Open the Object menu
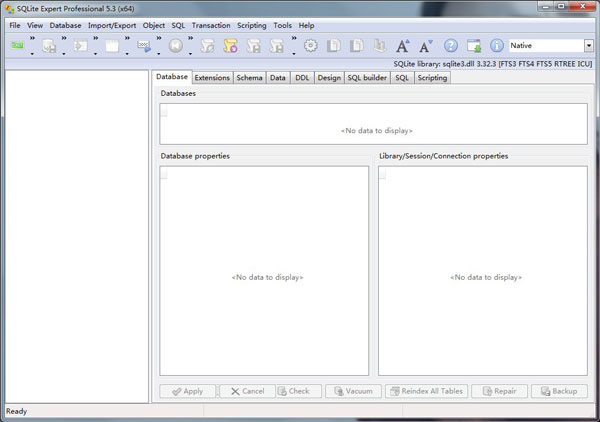This screenshot has width=600, height=422. coord(154,26)
